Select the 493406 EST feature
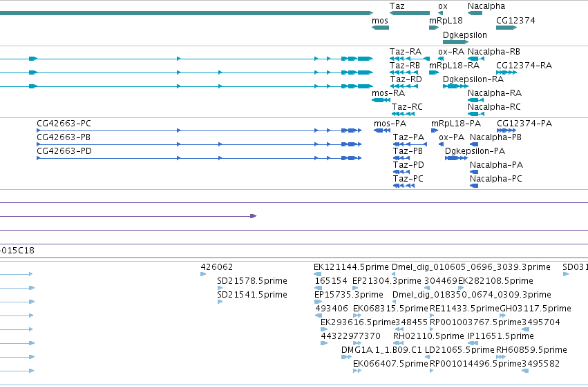 (319, 316)
